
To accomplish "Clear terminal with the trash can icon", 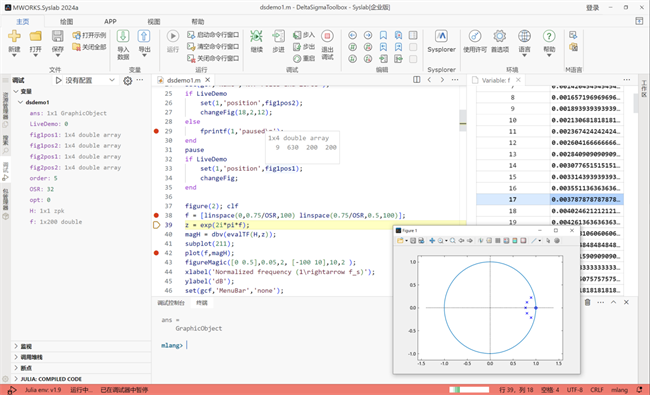I will tap(587, 302).
